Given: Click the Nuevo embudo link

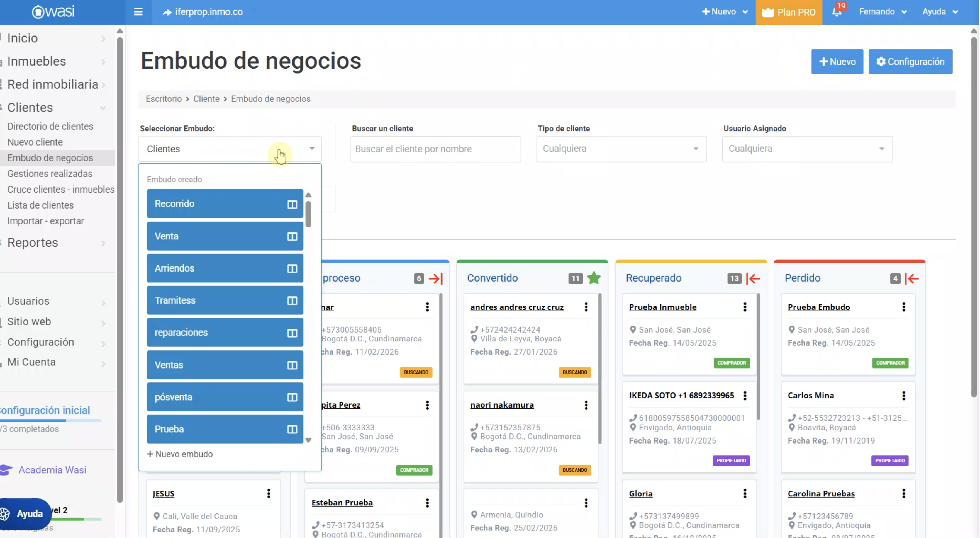Looking at the screenshot, I should click(180, 454).
